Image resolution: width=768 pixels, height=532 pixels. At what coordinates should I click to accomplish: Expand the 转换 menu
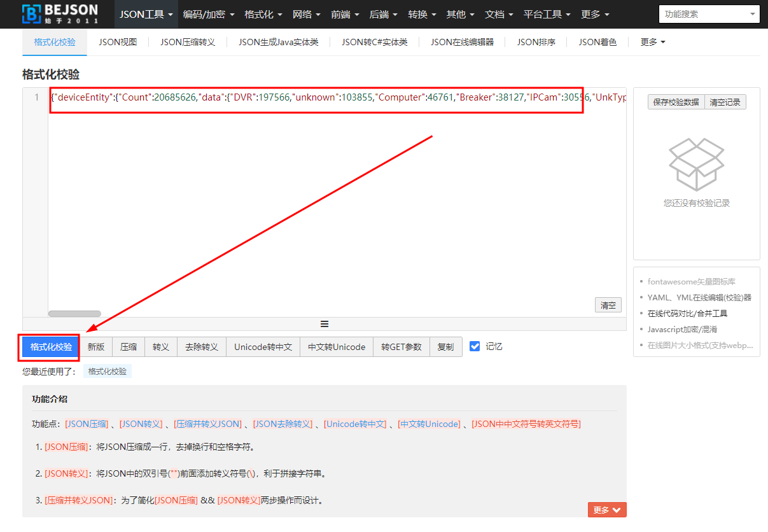(x=422, y=14)
